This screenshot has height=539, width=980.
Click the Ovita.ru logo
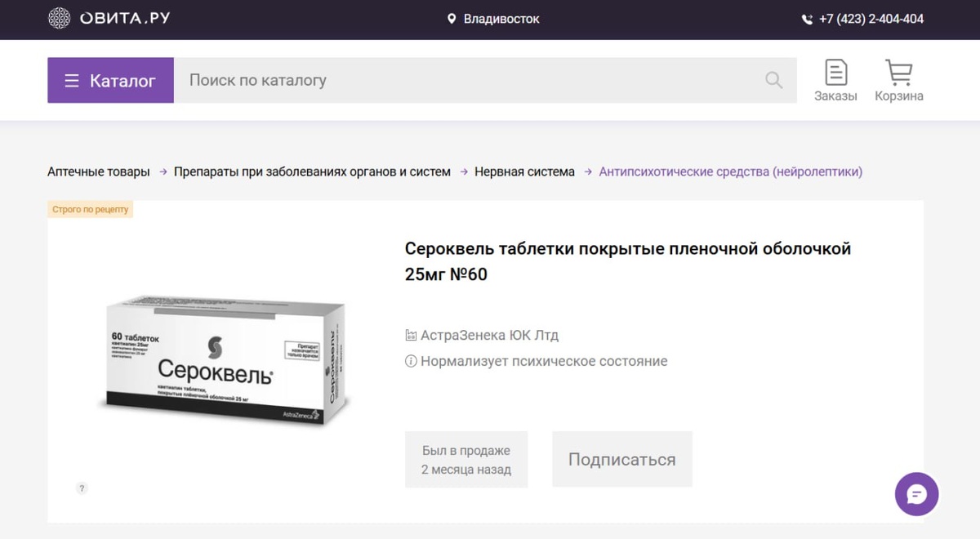pos(109,18)
